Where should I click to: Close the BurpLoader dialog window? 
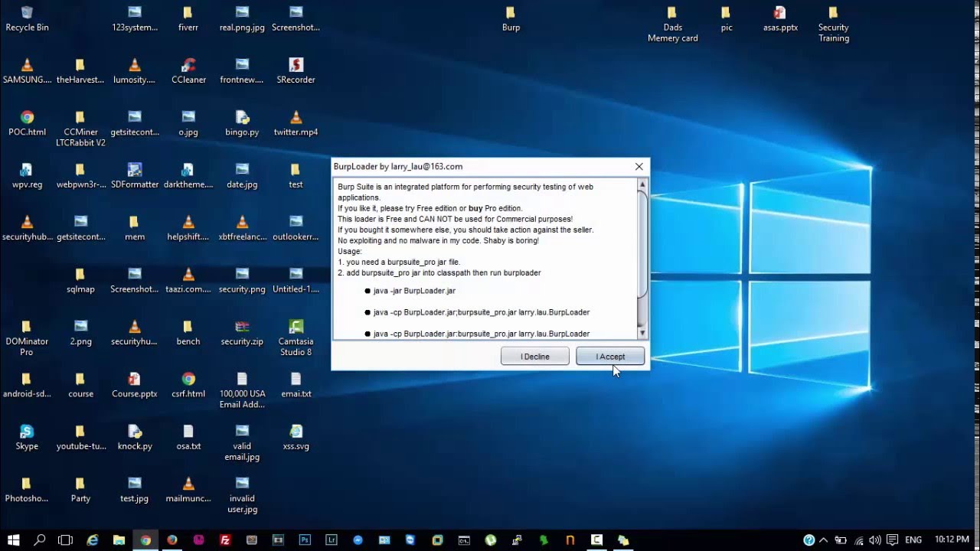pos(639,166)
